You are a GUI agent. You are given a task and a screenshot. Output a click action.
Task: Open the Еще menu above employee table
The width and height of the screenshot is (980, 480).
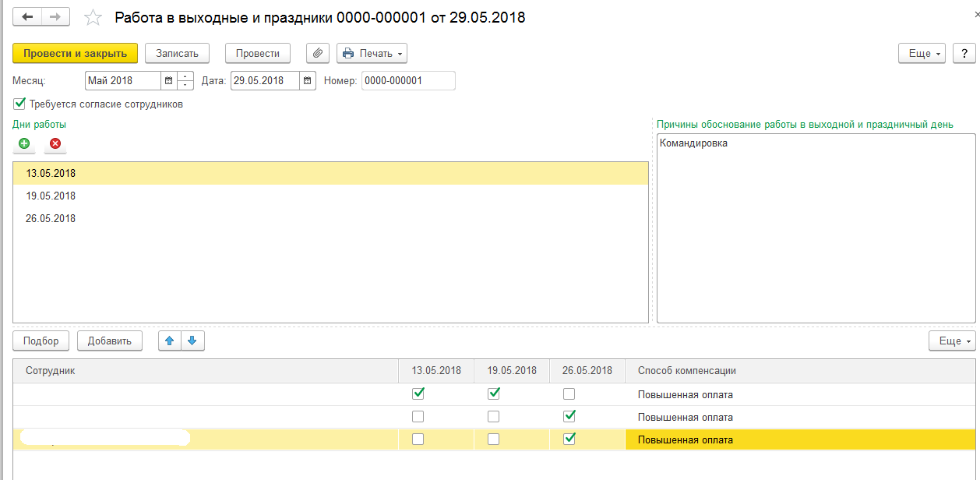click(x=951, y=341)
